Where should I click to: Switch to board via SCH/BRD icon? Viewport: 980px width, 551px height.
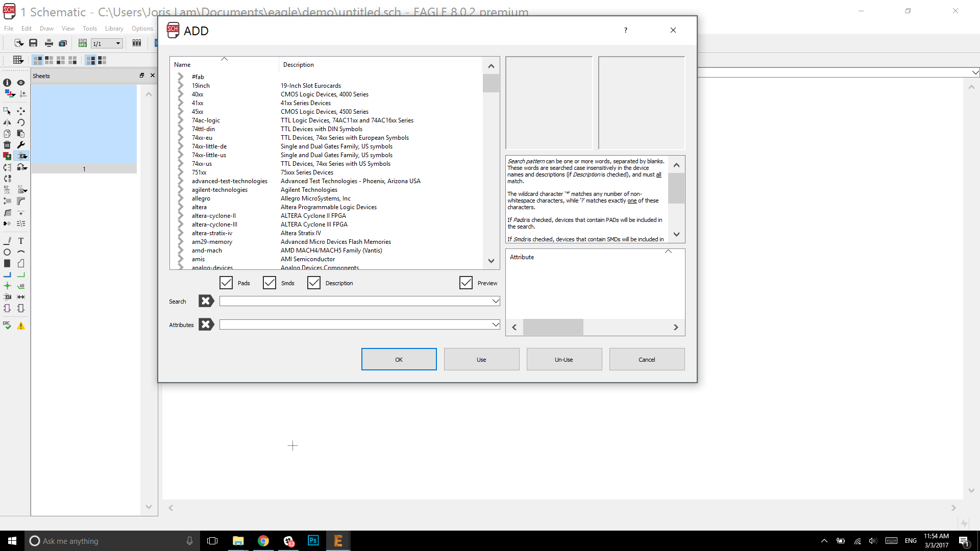coord(82,43)
